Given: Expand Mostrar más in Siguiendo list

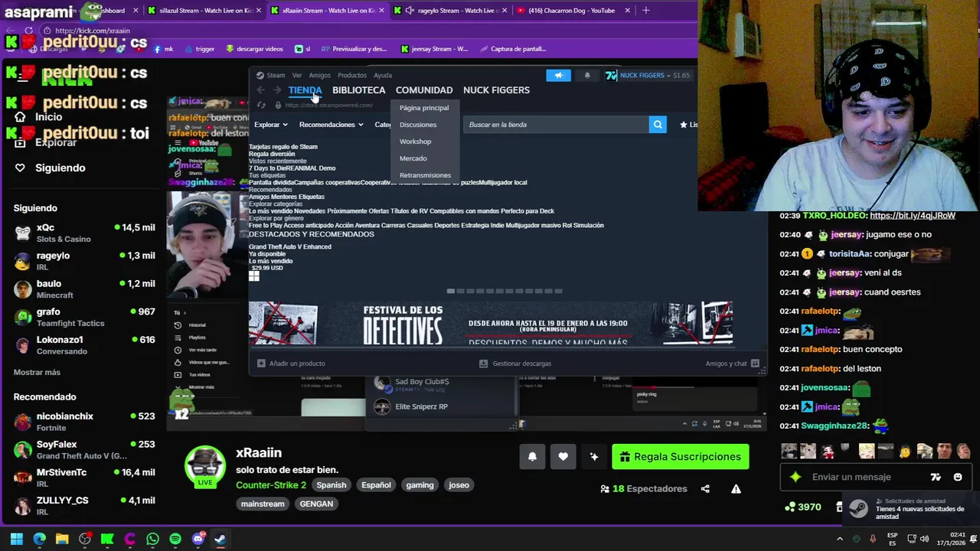Looking at the screenshot, I should point(37,372).
